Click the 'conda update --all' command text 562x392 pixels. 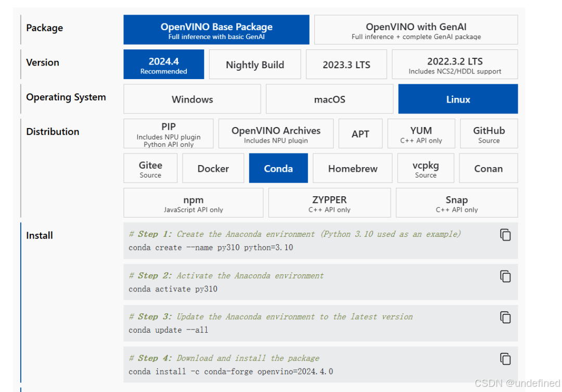coord(169,330)
